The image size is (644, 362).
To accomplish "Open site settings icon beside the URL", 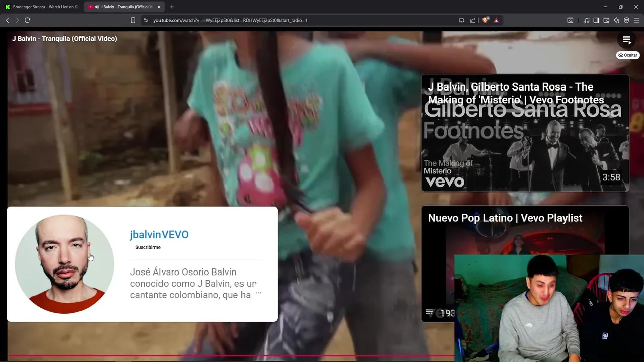I will click(146, 20).
